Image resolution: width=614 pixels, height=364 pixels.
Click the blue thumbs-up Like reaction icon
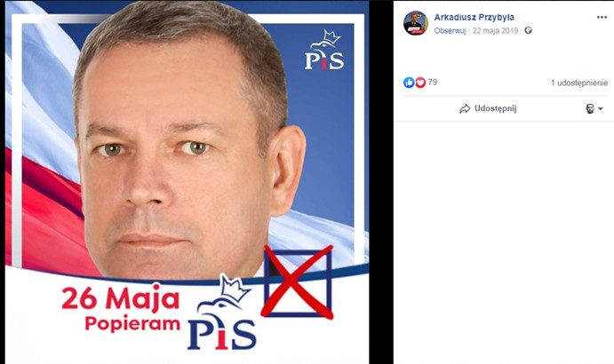pyautogui.click(x=409, y=83)
